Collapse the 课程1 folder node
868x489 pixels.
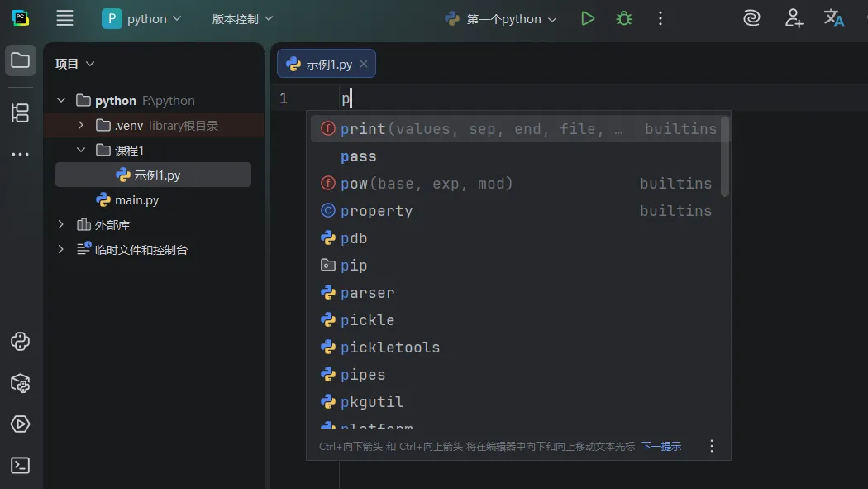81,150
